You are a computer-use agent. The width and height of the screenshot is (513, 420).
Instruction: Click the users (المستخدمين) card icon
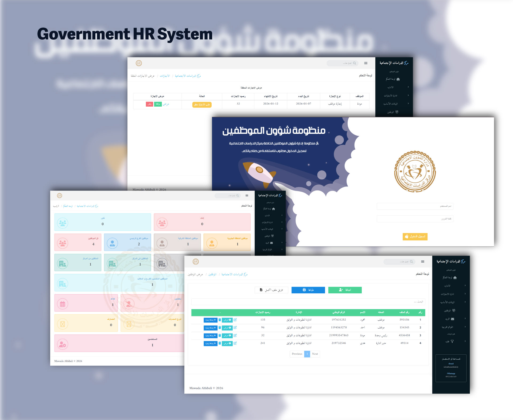click(63, 344)
